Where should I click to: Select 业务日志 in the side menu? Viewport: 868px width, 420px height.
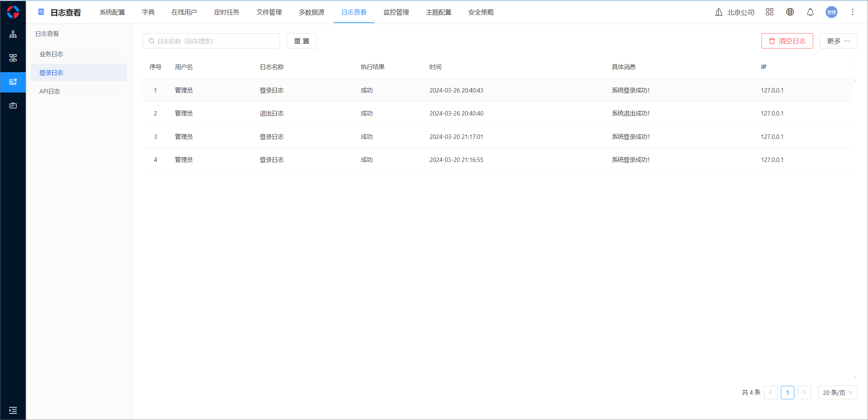coord(51,54)
